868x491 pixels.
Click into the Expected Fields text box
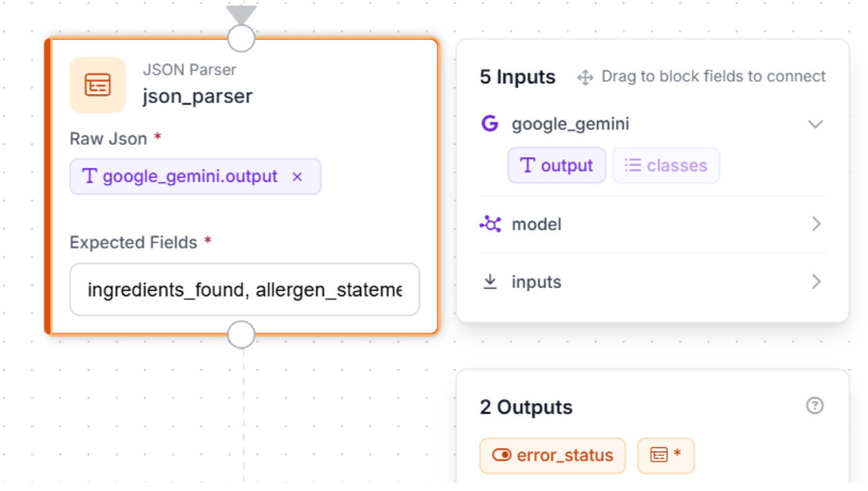[244, 290]
